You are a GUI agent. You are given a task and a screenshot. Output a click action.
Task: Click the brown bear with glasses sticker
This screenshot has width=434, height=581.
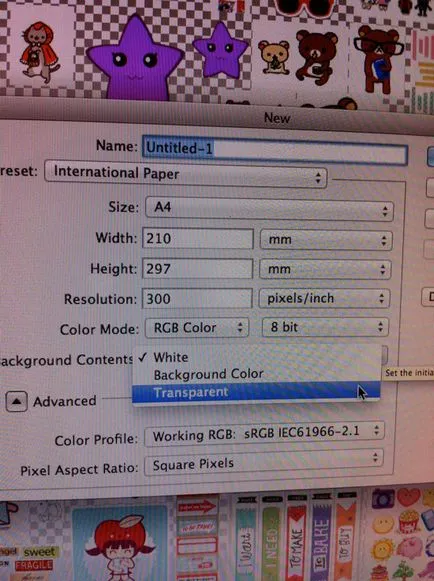(x=378, y=58)
